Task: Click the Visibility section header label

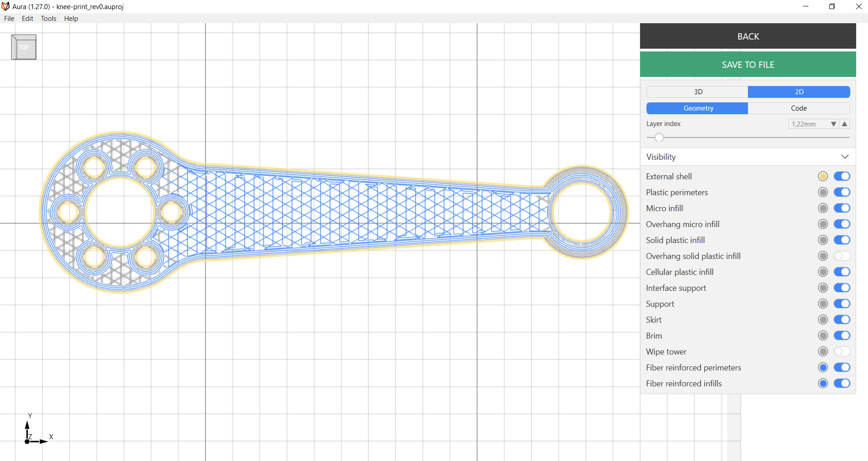Action: point(661,157)
